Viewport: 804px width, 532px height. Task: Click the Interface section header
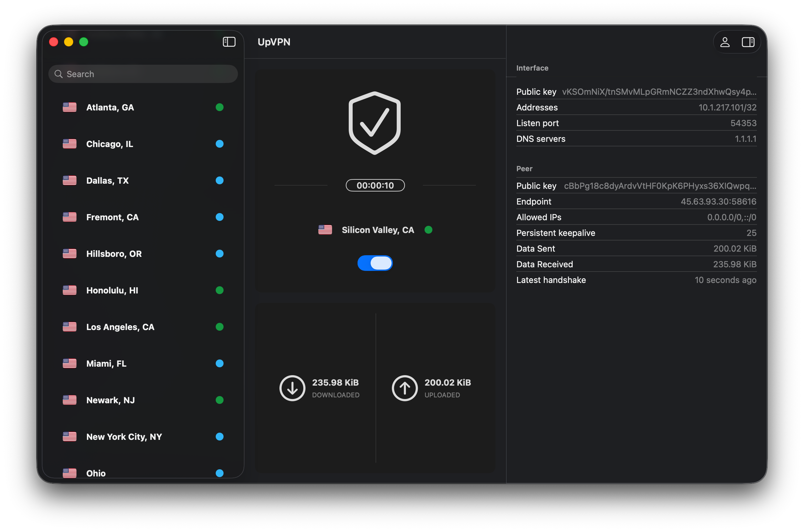[532, 68]
